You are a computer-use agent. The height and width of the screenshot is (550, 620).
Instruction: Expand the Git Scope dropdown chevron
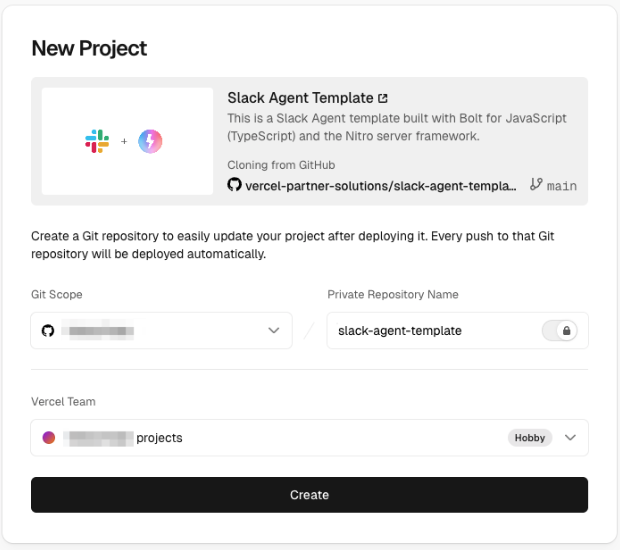click(x=274, y=330)
